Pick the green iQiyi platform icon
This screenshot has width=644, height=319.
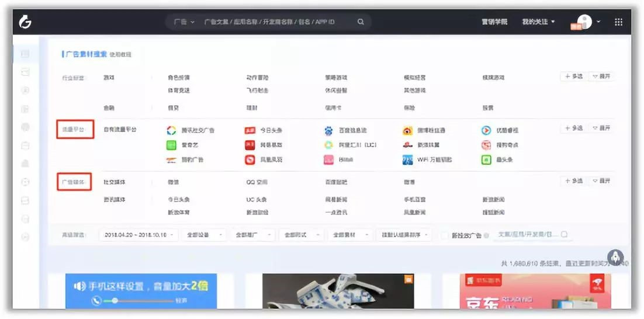coord(171,145)
